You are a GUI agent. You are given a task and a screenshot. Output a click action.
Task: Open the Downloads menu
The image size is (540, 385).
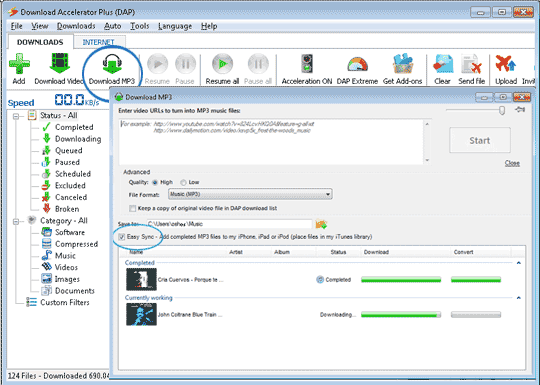tap(76, 26)
